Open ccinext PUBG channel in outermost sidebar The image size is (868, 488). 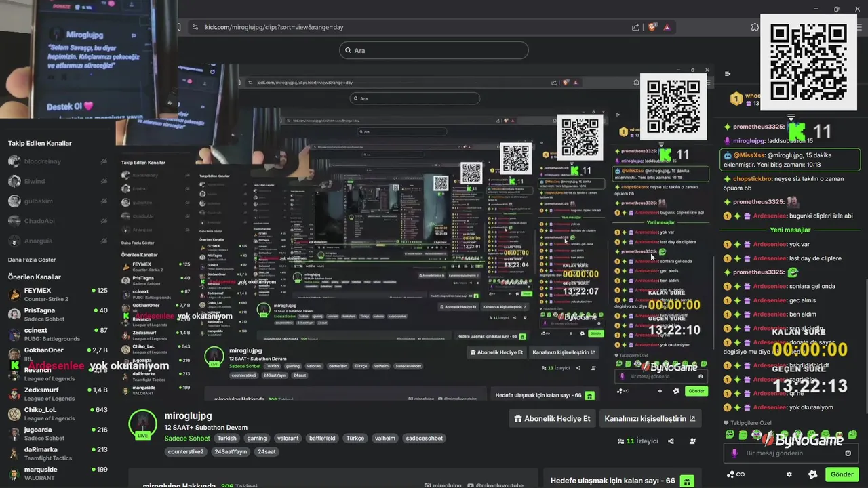[x=57, y=334]
